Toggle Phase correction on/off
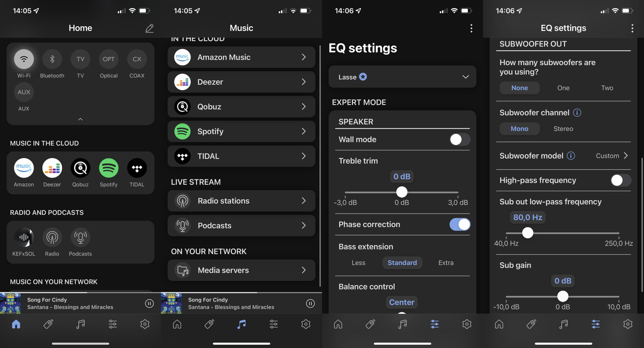Viewport: 644px width, 348px height. click(460, 224)
